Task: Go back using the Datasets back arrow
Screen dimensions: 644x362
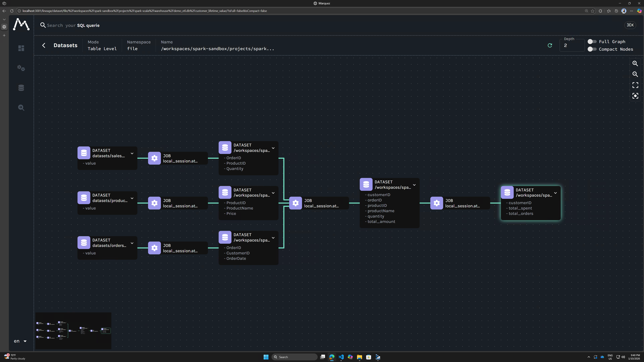Action: coord(44,45)
